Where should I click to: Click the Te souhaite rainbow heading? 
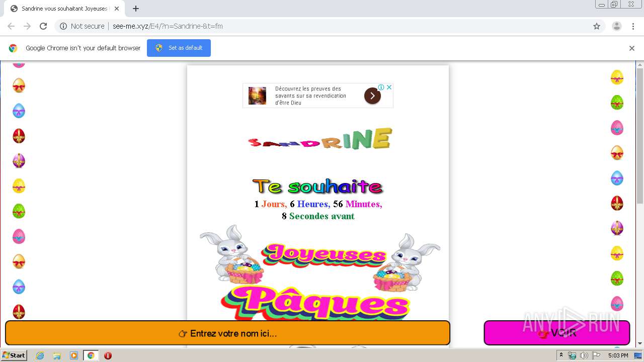pos(318,187)
